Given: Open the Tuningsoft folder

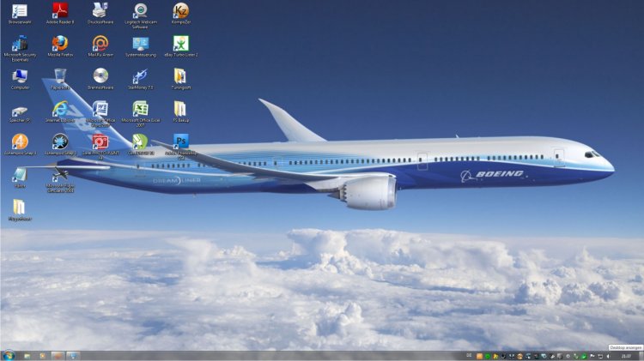Looking at the screenshot, I should pos(180,79).
